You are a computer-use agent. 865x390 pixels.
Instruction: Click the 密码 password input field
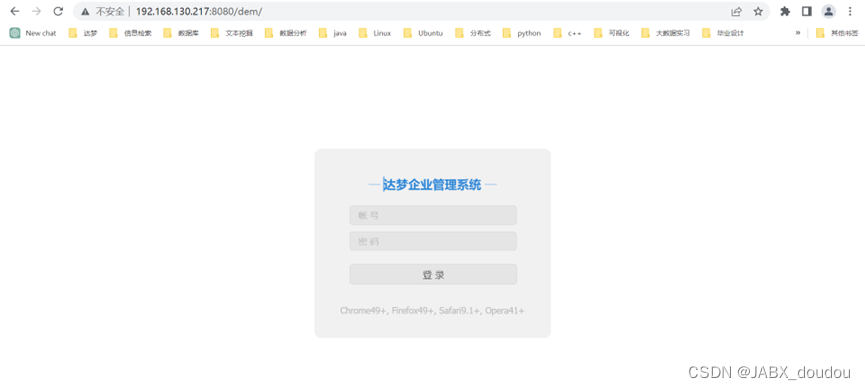point(433,241)
